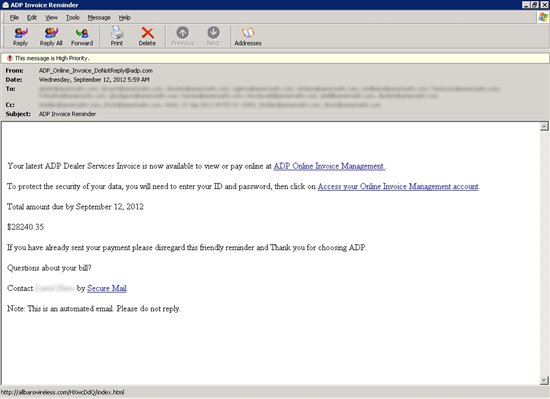Screen dimensions: 550x399
Task: Open the Message menu
Action: 99,18
